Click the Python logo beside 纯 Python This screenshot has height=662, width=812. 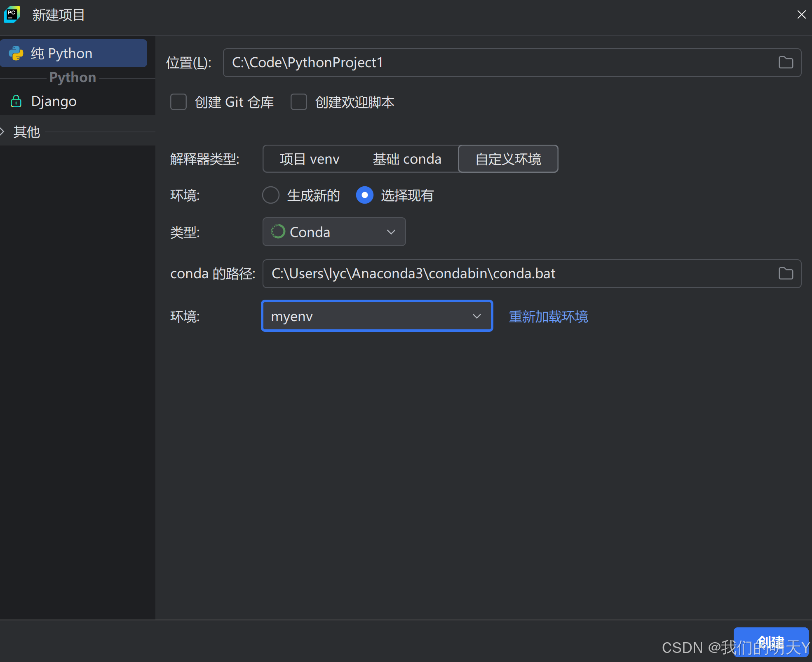pos(16,53)
